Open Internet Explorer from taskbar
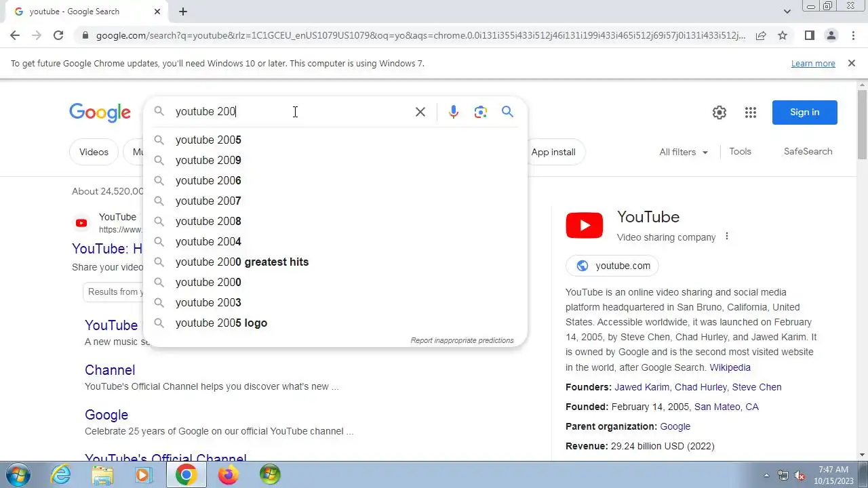Screen dimensions: 868x488 (61, 474)
